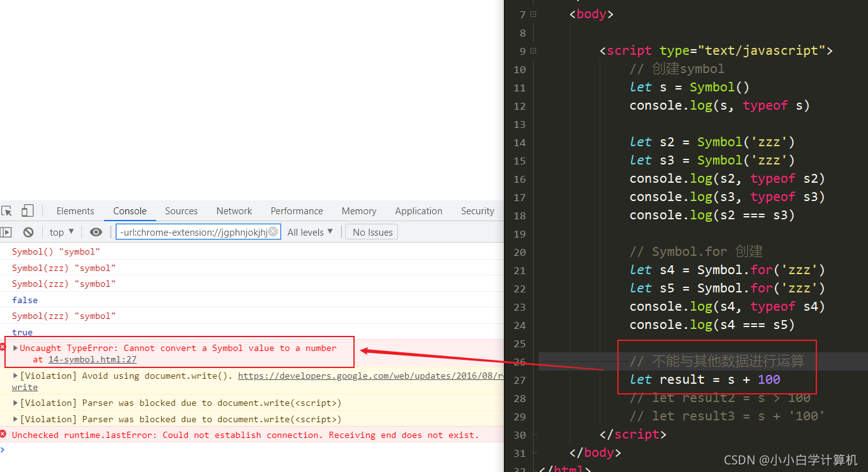
Task: Click the code line declaring s4
Action: 728,270
